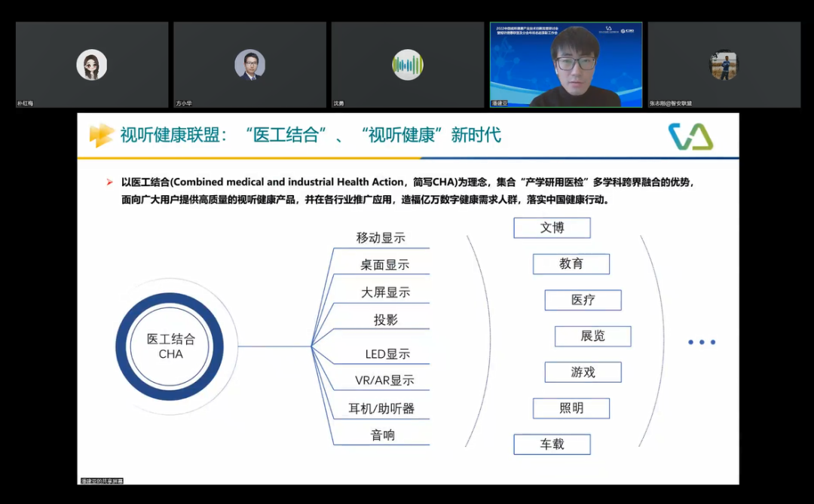Click the cartoon girl avatar of 朴红梅
Viewport: 814px width, 504px height.
(92, 65)
